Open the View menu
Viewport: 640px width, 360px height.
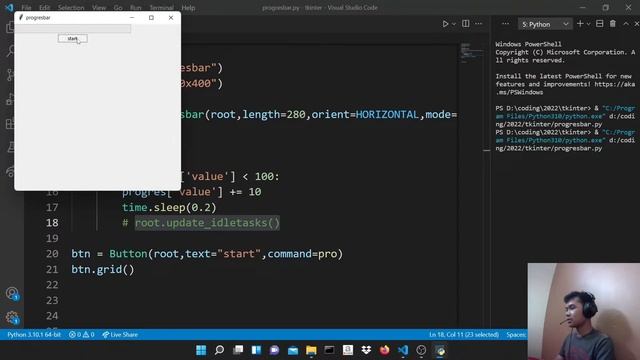(99, 8)
